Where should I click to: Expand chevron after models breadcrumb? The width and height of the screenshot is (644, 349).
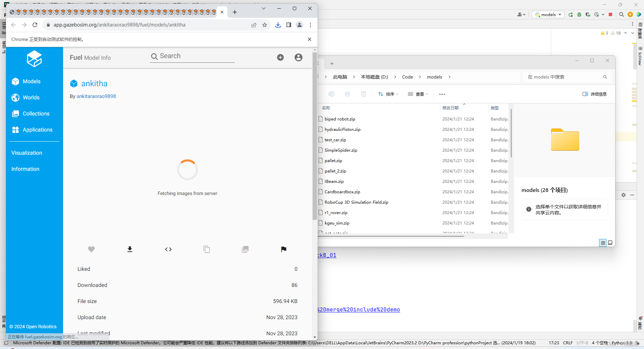click(x=449, y=77)
